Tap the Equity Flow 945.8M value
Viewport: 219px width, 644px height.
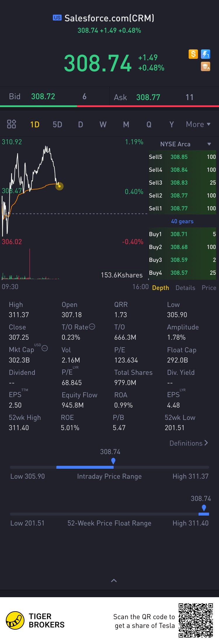coord(73,405)
